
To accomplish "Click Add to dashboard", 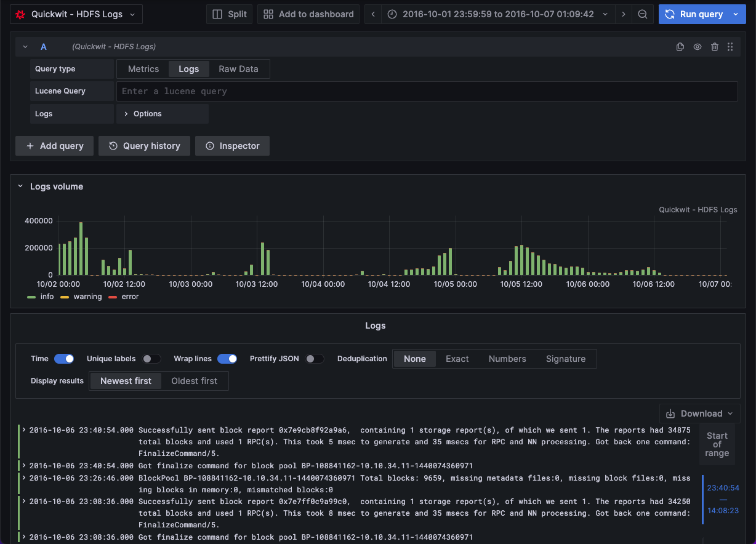I will click(308, 14).
